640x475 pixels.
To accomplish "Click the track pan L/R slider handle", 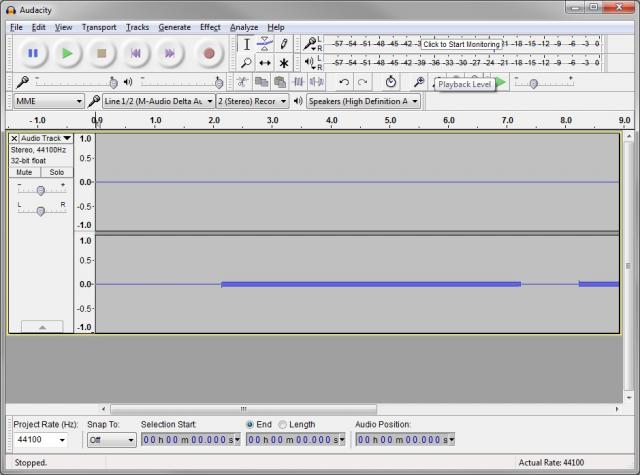I will pyautogui.click(x=40, y=211).
